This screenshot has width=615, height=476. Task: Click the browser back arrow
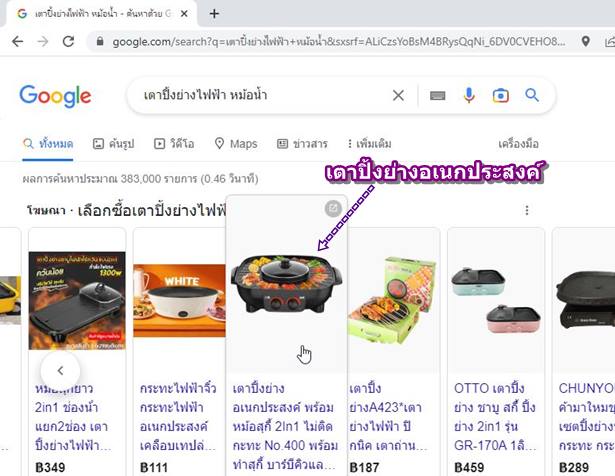coord(18,41)
